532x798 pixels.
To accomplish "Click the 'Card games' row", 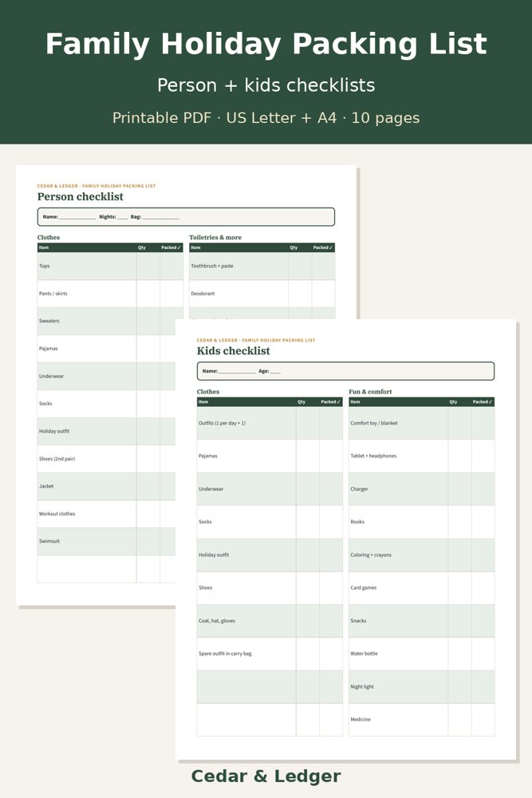I will tap(422, 588).
